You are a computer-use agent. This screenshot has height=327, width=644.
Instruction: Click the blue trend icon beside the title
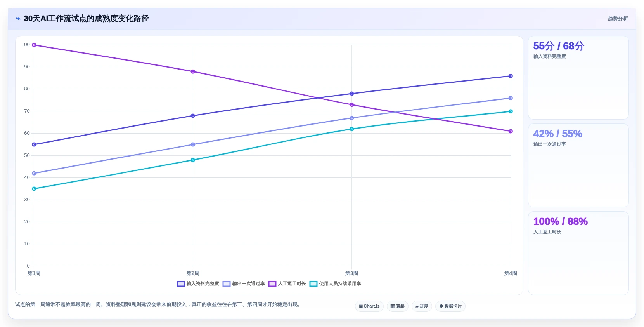click(18, 19)
